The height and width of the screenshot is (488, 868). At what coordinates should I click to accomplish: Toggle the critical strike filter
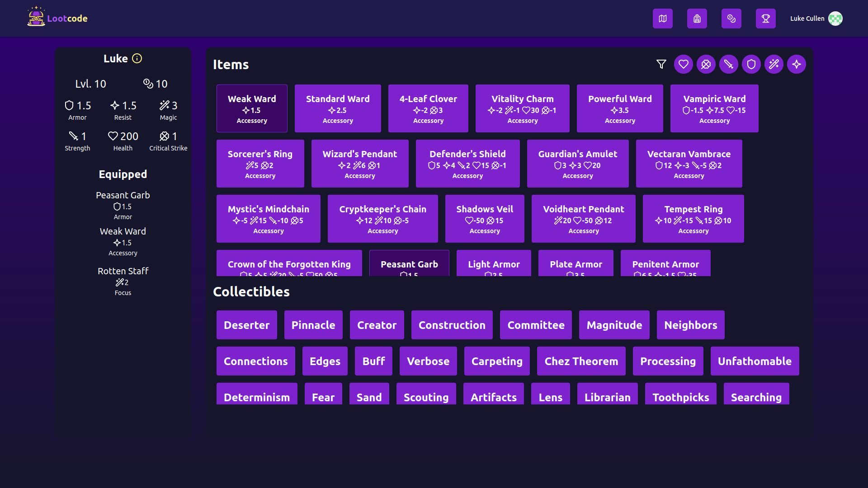click(x=706, y=64)
